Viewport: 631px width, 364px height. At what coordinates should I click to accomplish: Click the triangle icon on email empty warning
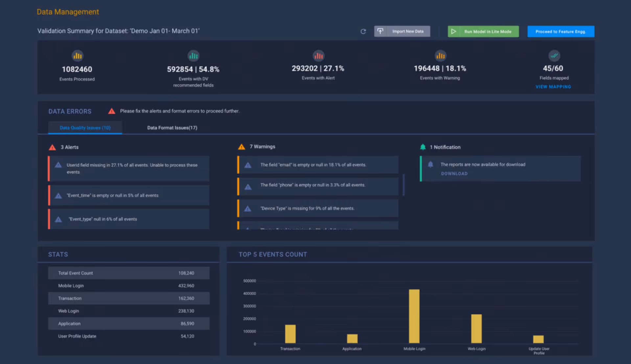pyautogui.click(x=248, y=165)
